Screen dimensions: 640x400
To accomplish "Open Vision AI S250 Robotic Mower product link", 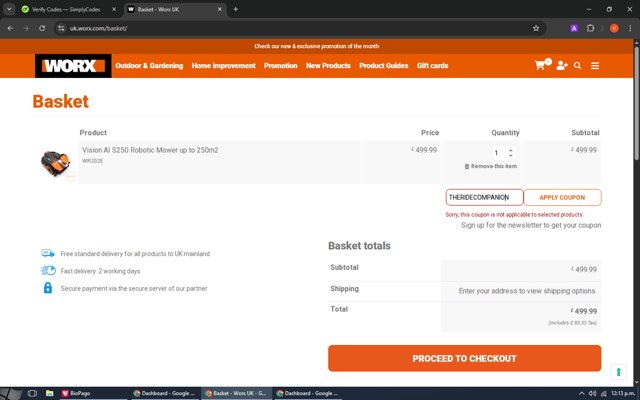I will click(x=150, y=150).
